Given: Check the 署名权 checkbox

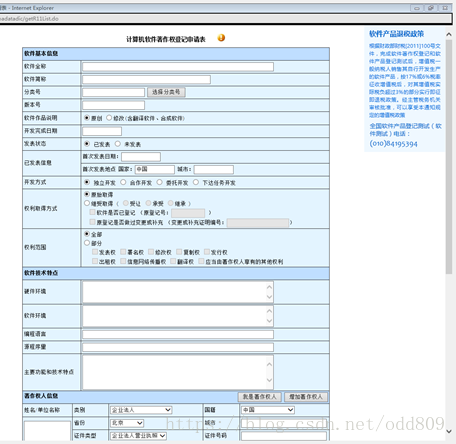Looking at the screenshot, I should click(123, 252).
